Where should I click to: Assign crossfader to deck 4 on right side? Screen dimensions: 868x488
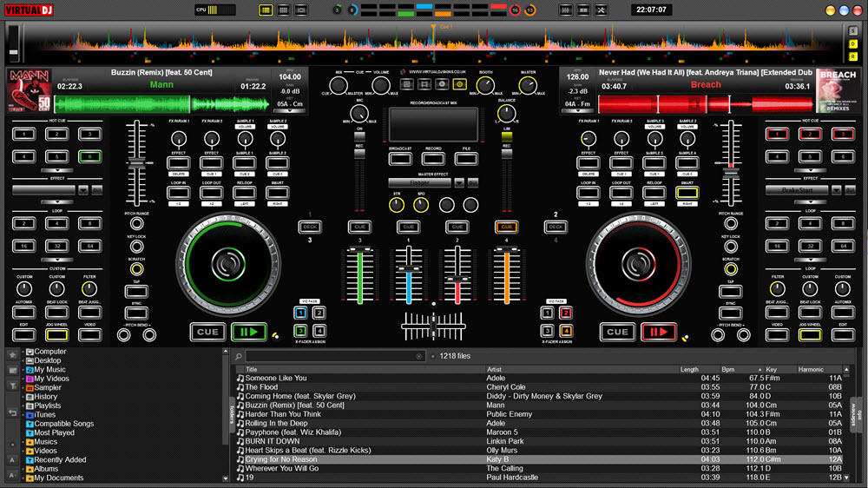coord(566,331)
